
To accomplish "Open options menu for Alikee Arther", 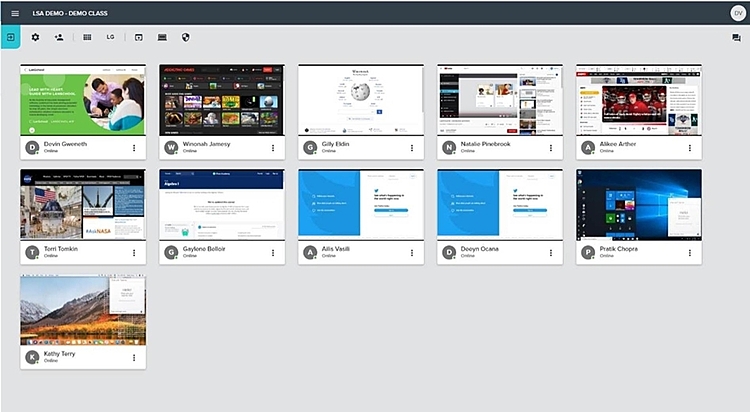I will [690, 148].
